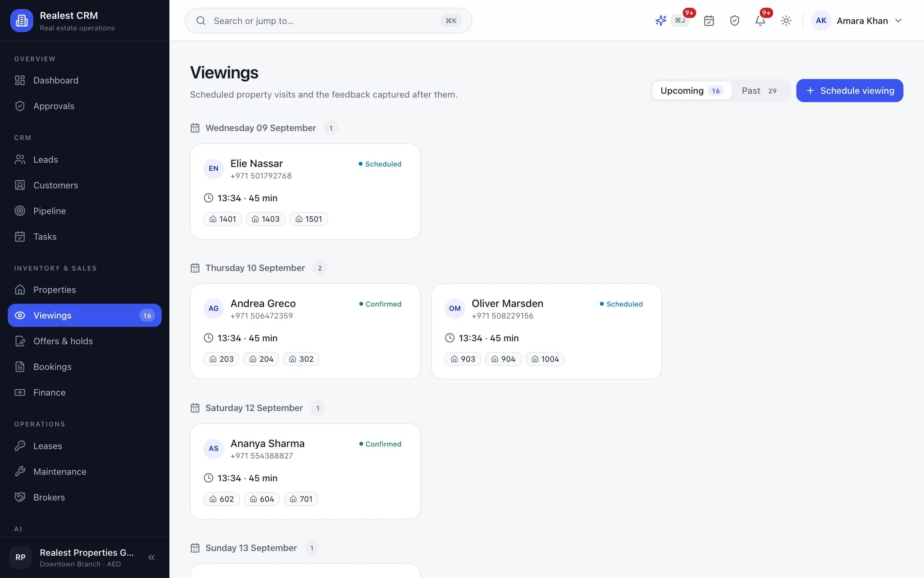
Task: Click the AG avatar
Action: point(213,309)
